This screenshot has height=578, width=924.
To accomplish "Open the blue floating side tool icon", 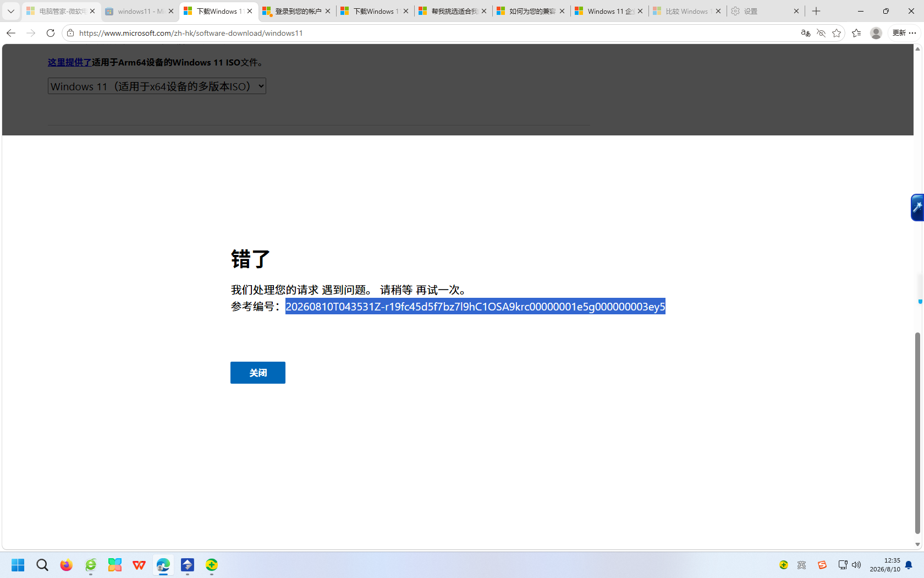I will point(917,208).
